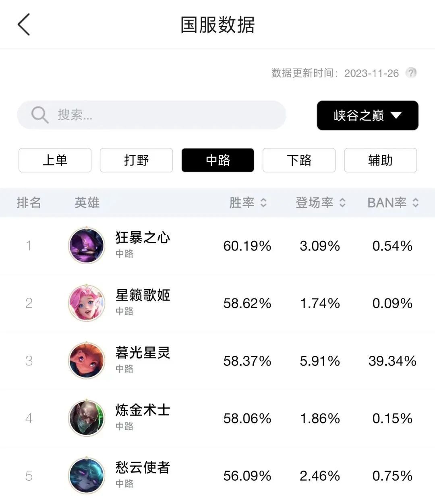Tap the search magnifier icon
Image resolution: width=435 pixels, height=504 pixels.
pyautogui.click(x=40, y=115)
